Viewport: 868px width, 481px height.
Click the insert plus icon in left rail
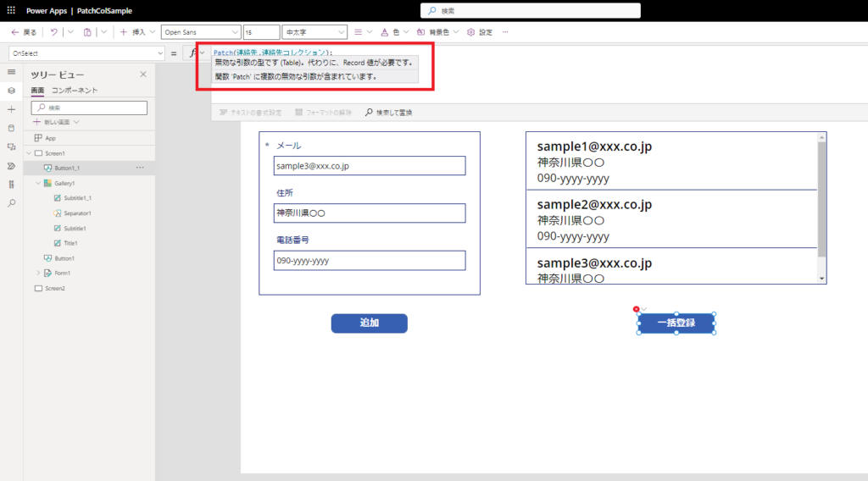[11, 109]
